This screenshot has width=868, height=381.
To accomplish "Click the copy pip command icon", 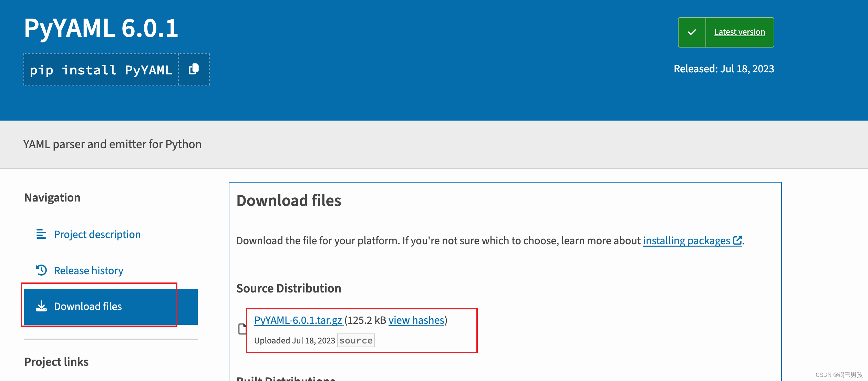I will pyautogui.click(x=194, y=70).
